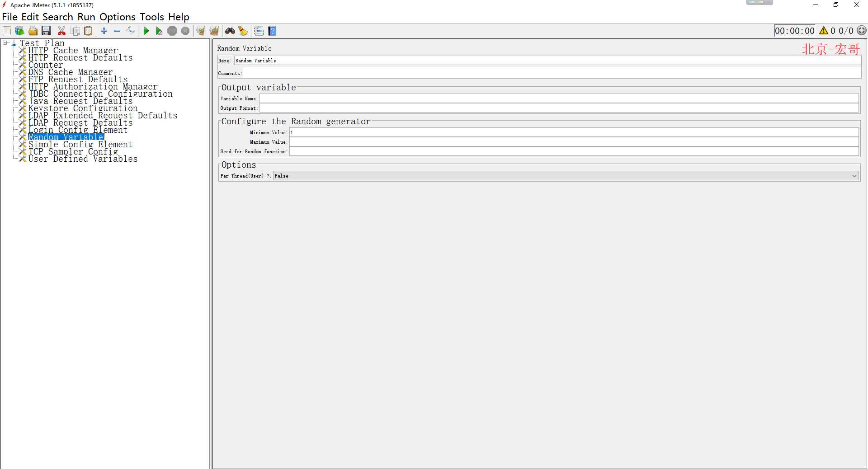Open the Options menu
Viewport: 868px width, 469px height.
pos(117,17)
